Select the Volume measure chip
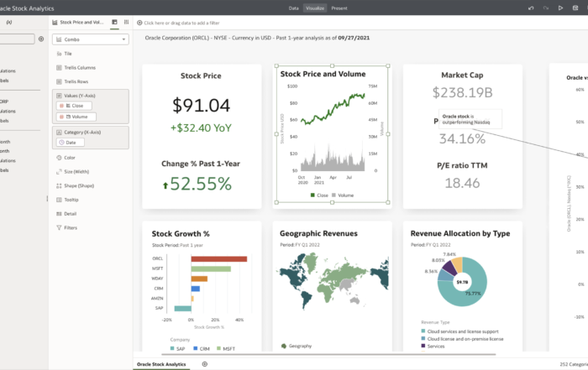The image size is (588, 370). tap(76, 117)
